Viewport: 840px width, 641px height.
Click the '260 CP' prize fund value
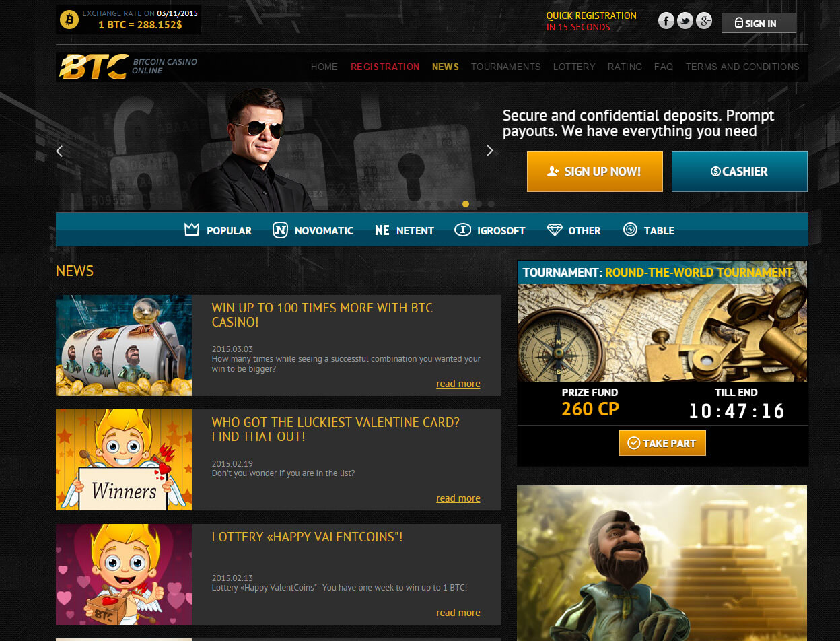pos(590,409)
